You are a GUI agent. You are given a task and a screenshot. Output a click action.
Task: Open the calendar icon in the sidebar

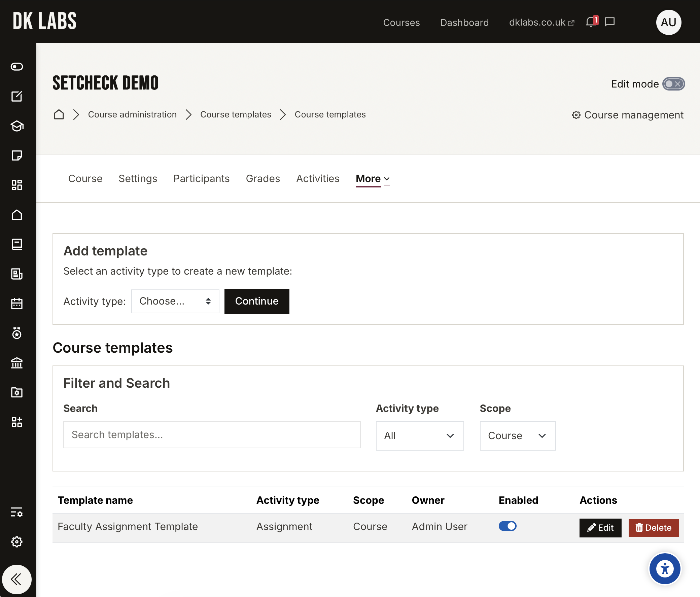(17, 304)
